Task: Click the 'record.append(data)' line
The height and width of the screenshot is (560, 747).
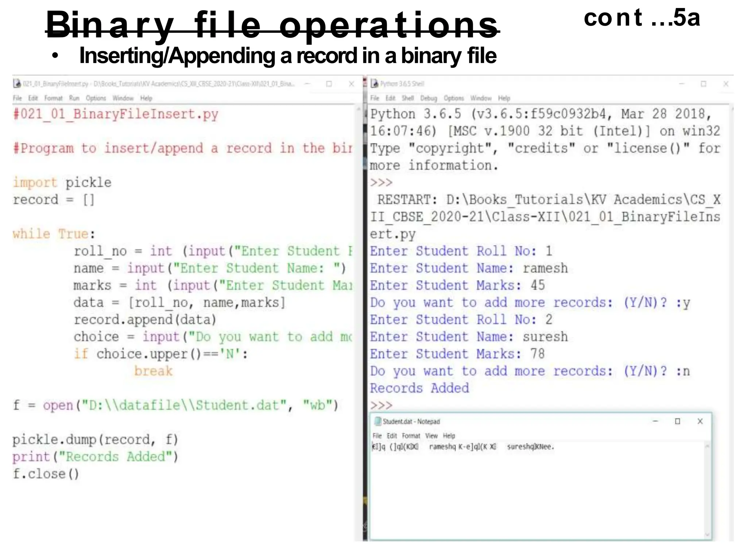Action: (145, 320)
